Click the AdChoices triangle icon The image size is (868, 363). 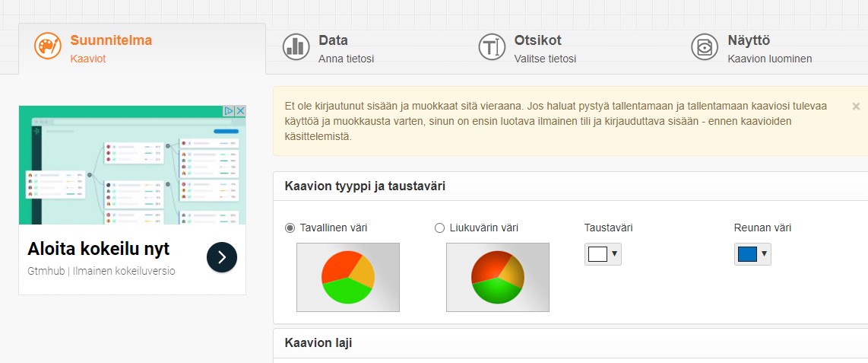coord(230,111)
